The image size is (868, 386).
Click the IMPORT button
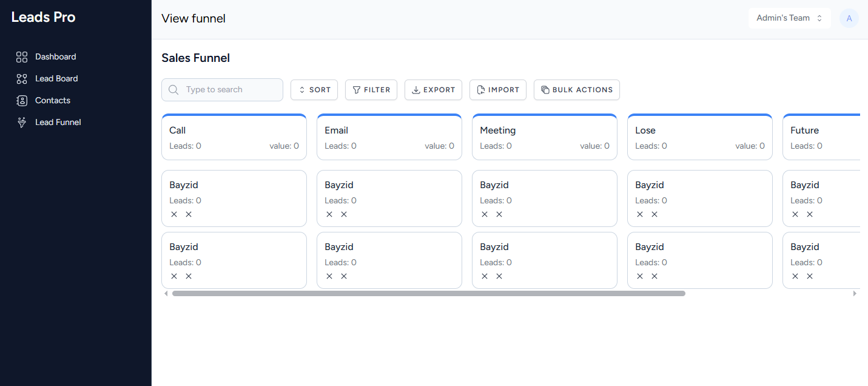tap(498, 90)
